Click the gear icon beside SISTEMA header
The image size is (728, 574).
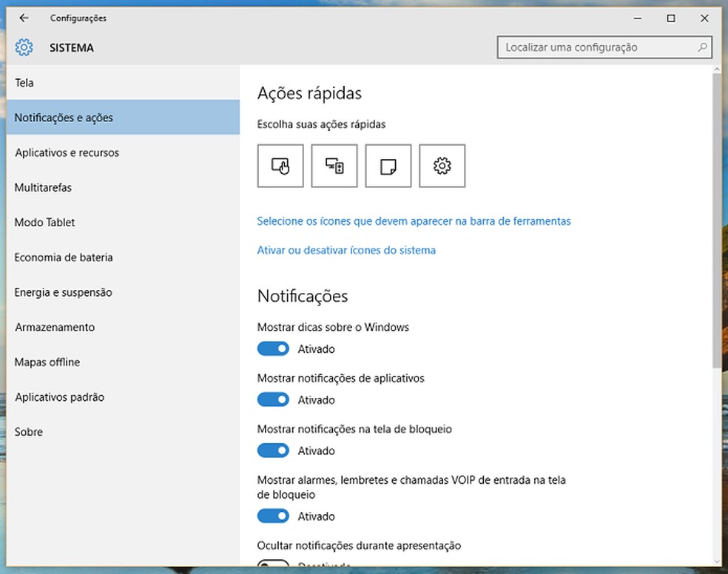click(x=24, y=47)
